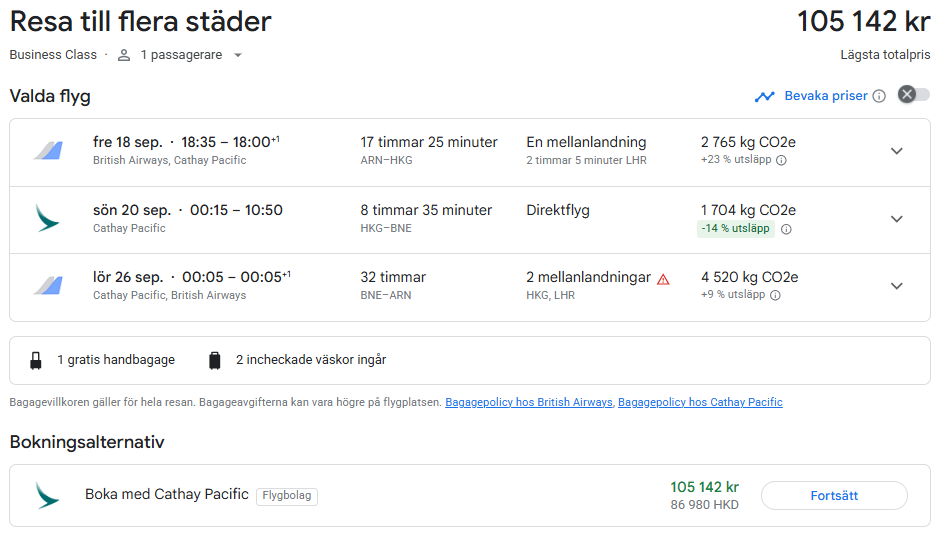Click the 86 980 HKD price text

704,505
